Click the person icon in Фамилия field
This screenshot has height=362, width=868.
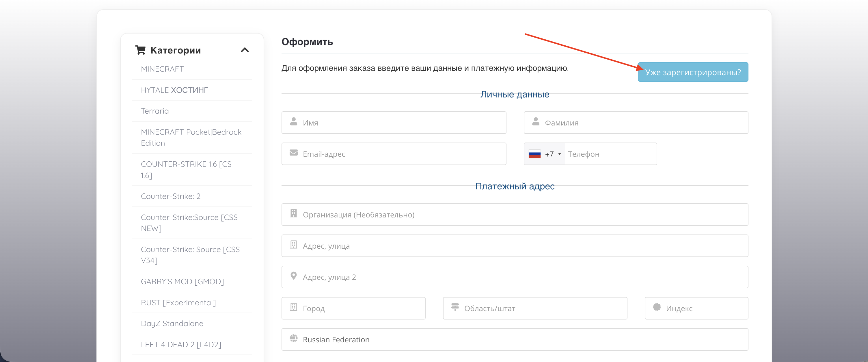pyautogui.click(x=535, y=122)
